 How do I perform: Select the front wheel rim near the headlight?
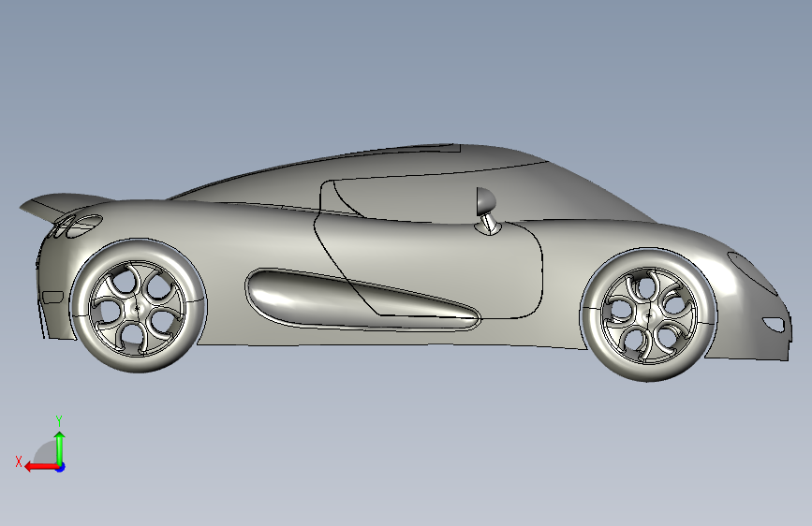point(649,315)
